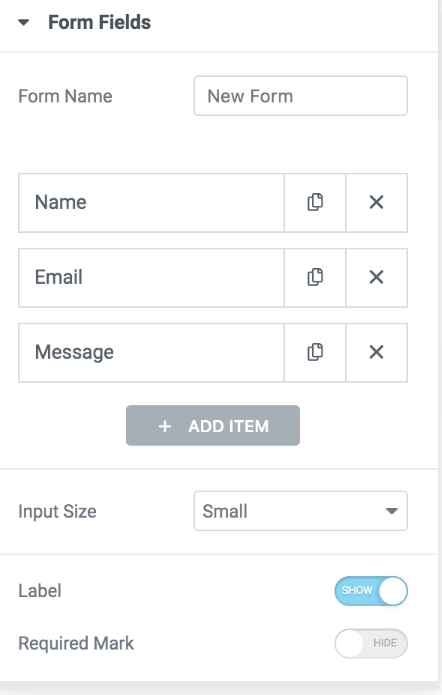Duplicate the Message field item
Viewport: 442px width, 695px height.
(315, 352)
